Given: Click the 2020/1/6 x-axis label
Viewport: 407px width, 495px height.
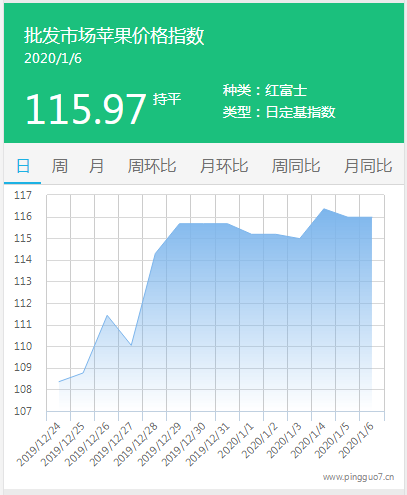Looking at the screenshot, I should click(355, 441).
